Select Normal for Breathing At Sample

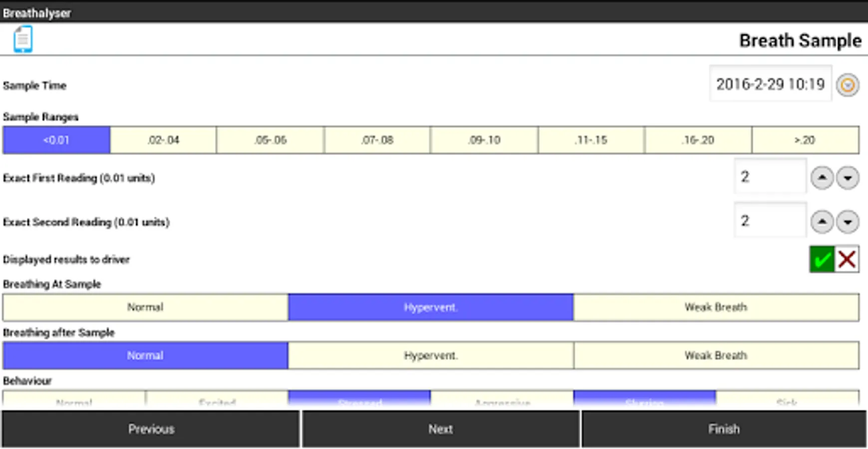pyautogui.click(x=145, y=307)
